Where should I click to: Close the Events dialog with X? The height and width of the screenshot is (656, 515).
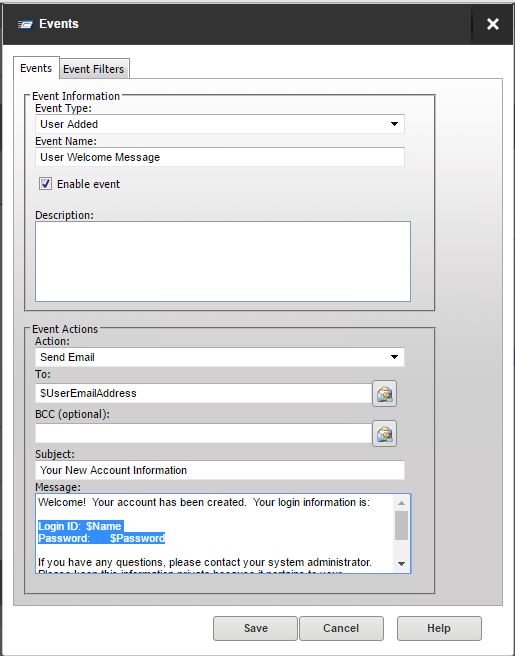pyautogui.click(x=493, y=24)
